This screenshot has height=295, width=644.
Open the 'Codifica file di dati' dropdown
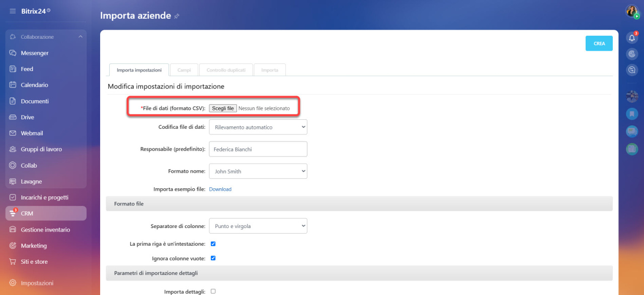click(258, 127)
